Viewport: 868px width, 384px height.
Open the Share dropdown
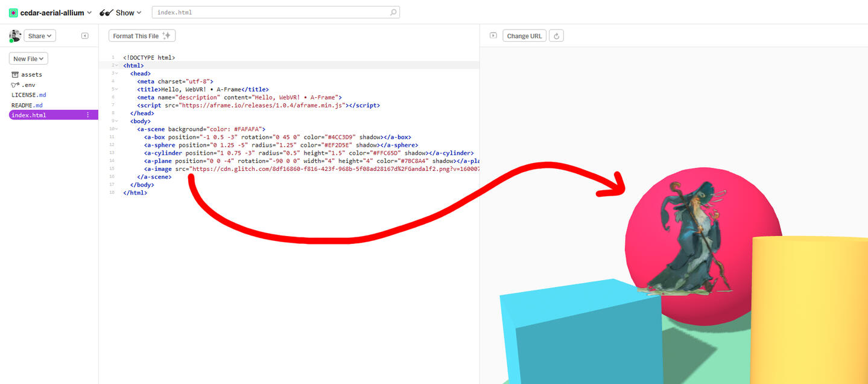pyautogui.click(x=40, y=36)
